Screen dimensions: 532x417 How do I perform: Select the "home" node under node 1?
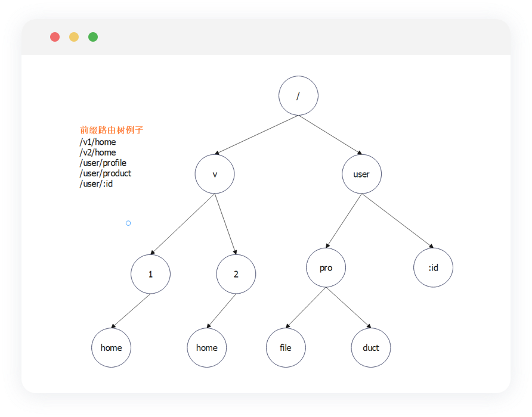(x=111, y=347)
